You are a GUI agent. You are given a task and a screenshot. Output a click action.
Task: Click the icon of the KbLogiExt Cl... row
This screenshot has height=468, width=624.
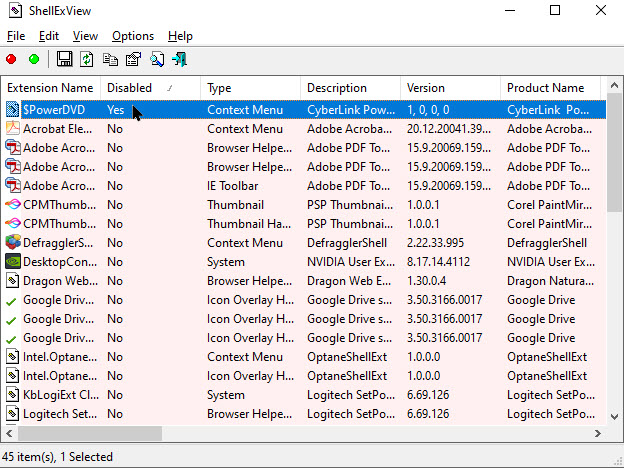pyautogui.click(x=12, y=394)
